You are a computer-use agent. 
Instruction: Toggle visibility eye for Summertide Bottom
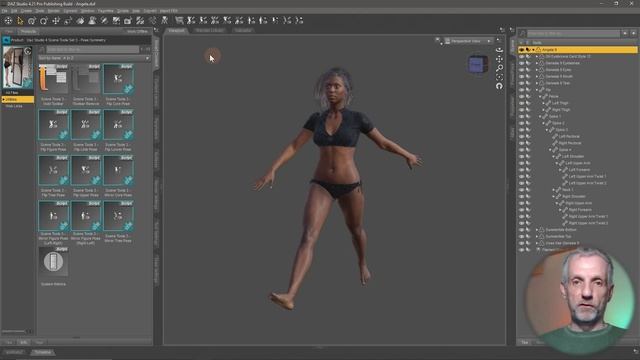pyautogui.click(x=522, y=230)
